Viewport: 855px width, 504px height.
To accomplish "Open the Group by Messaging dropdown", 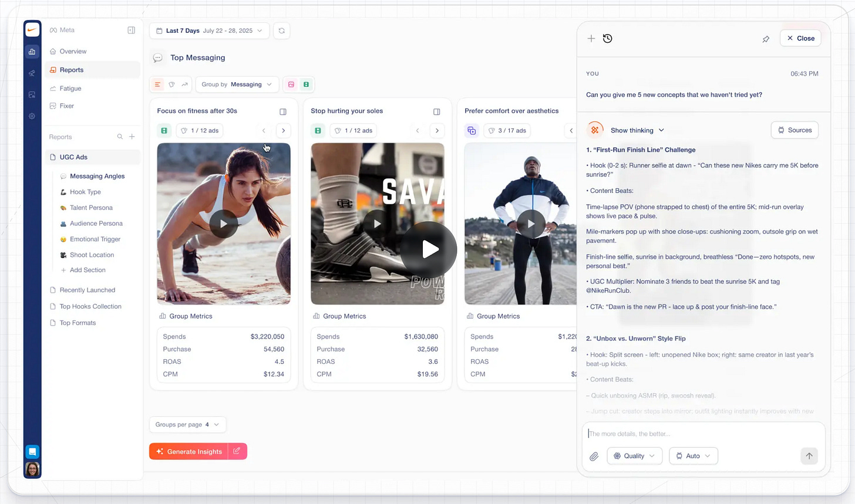I will point(237,84).
